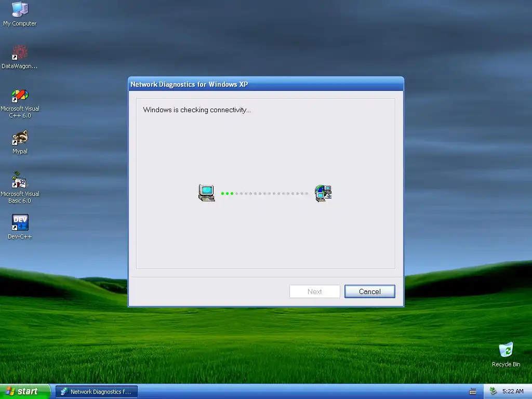Click the disabled Next button
Image resolution: width=532 pixels, height=399 pixels.
point(314,291)
